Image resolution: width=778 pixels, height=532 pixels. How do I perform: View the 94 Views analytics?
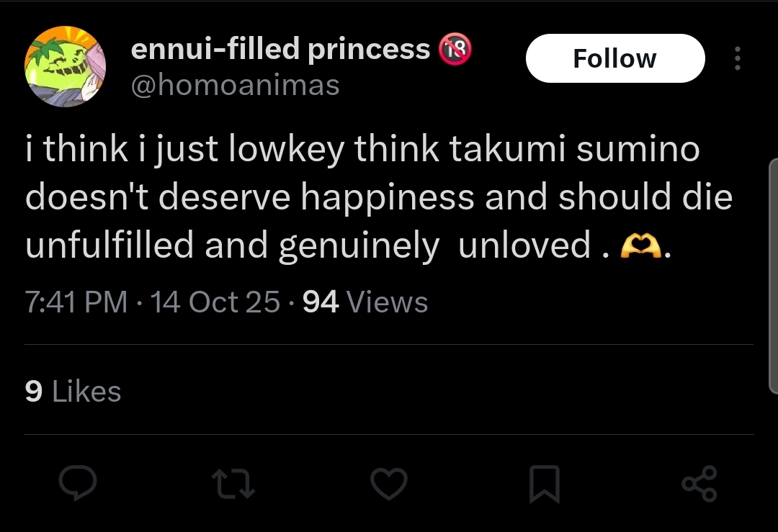click(365, 302)
